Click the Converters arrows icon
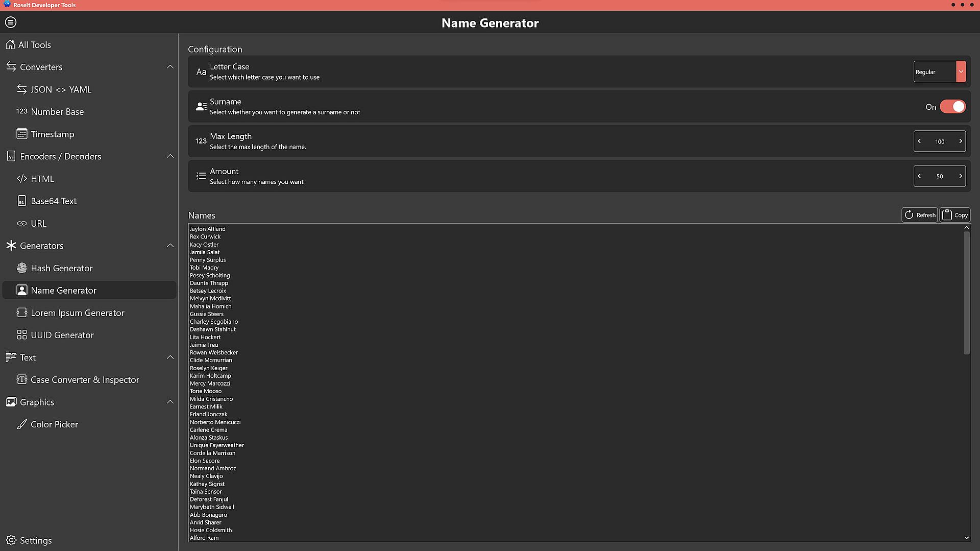 pyautogui.click(x=11, y=67)
